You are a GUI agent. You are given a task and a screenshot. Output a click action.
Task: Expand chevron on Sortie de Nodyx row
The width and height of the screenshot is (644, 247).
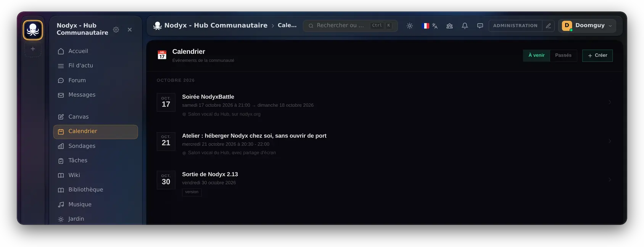[x=610, y=180]
